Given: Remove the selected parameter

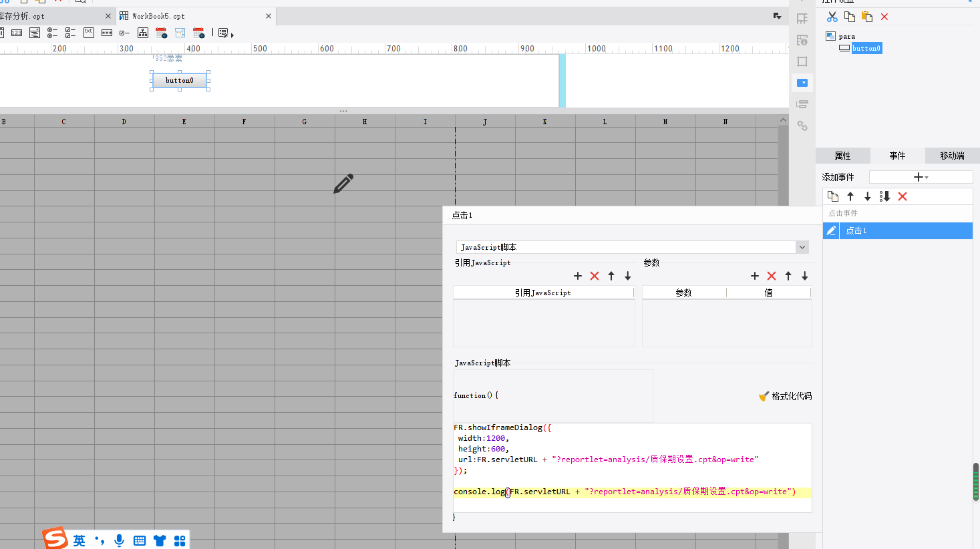Looking at the screenshot, I should (772, 276).
